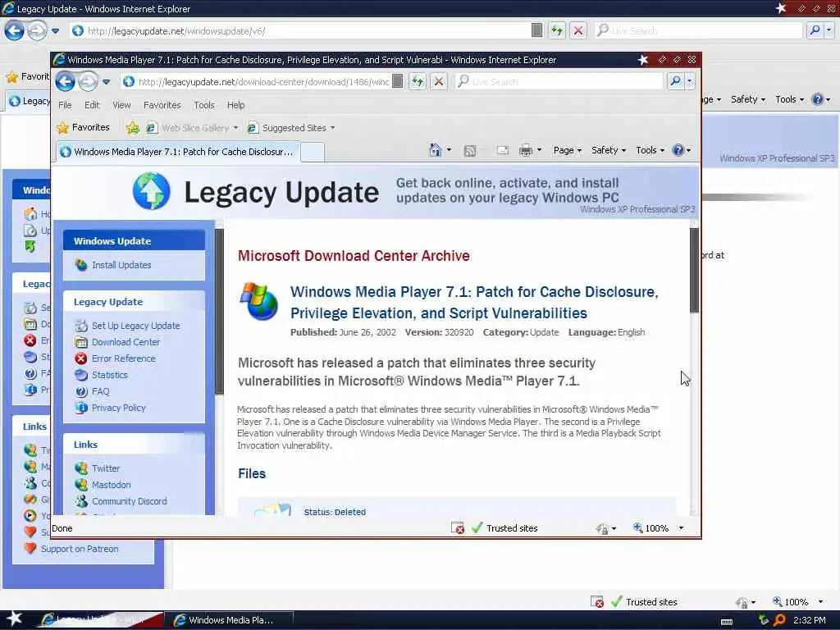Open Edit menu
840x630 pixels.
coord(92,105)
